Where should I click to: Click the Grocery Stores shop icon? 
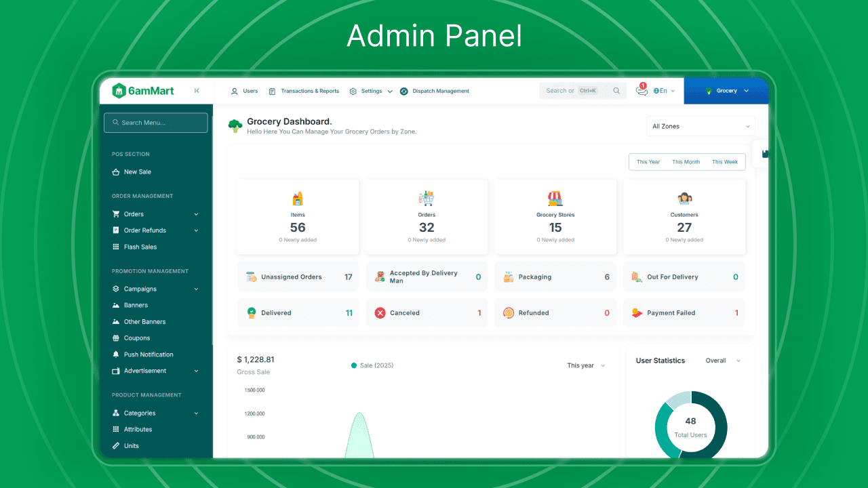pos(555,199)
